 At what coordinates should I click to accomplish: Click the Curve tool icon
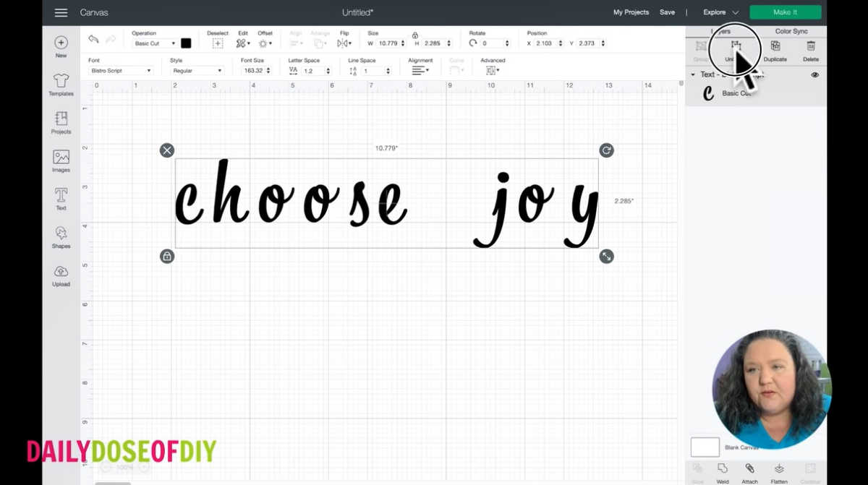pyautogui.click(x=456, y=70)
